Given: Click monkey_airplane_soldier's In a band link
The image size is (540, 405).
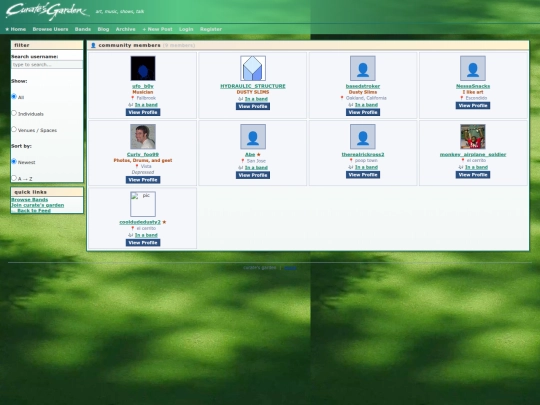Looking at the screenshot, I should [476, 167].
